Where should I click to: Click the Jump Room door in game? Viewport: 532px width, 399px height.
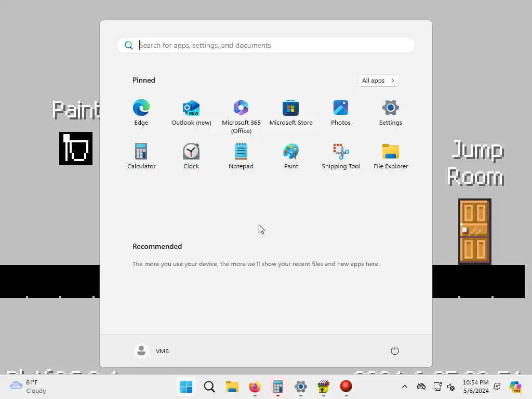pos(475,231)
